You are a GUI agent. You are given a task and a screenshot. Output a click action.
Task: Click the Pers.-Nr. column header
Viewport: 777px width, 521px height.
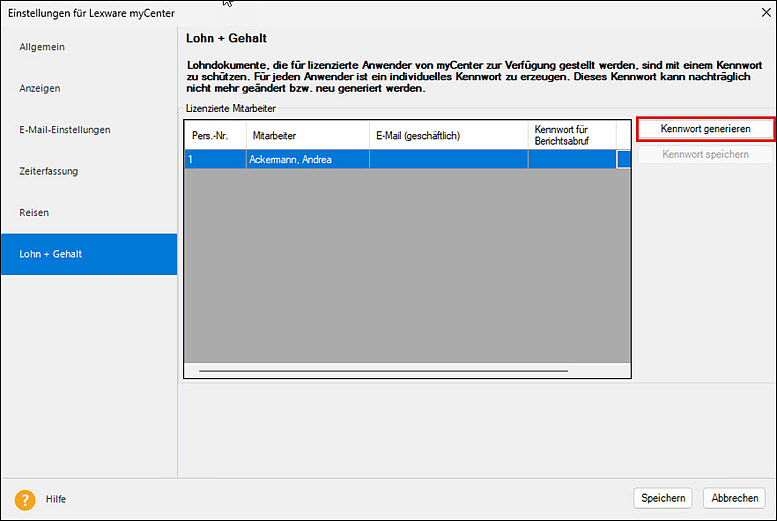(215, 136)
